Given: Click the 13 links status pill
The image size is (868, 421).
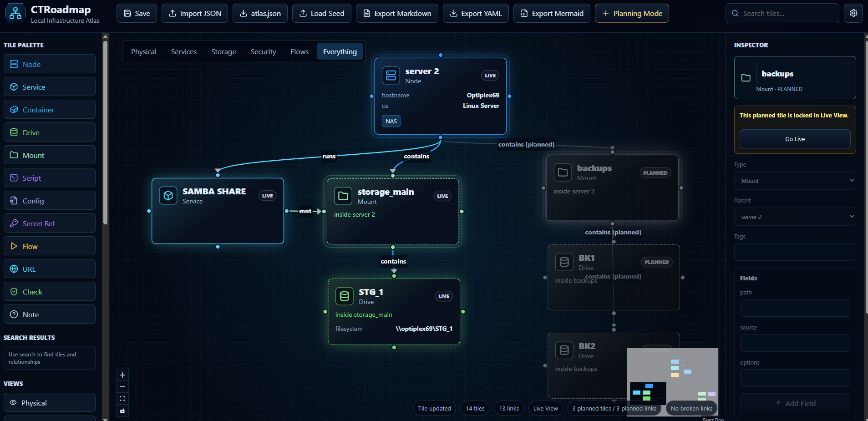Looking at the screenshot, I should pyautogui.click(x=509, y=408).
